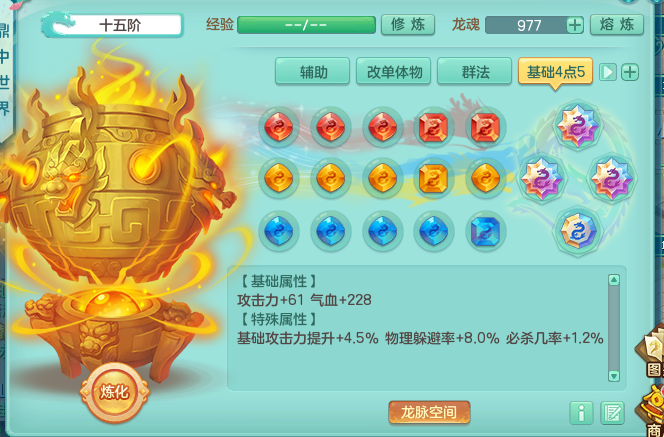Viewport: 664px width, 437px height.
Task: Click the 熔炼 button
Action: tap(617, 25)
